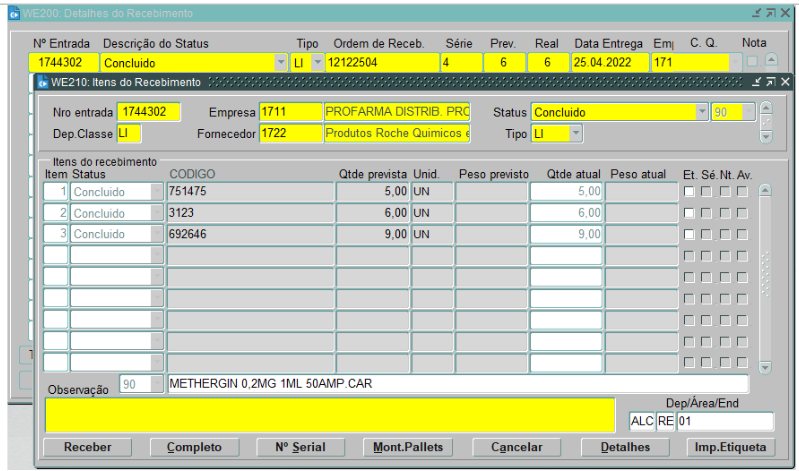Click the Receber button
Viewport: 799px width, 471px height.
(x=88, y=447)
